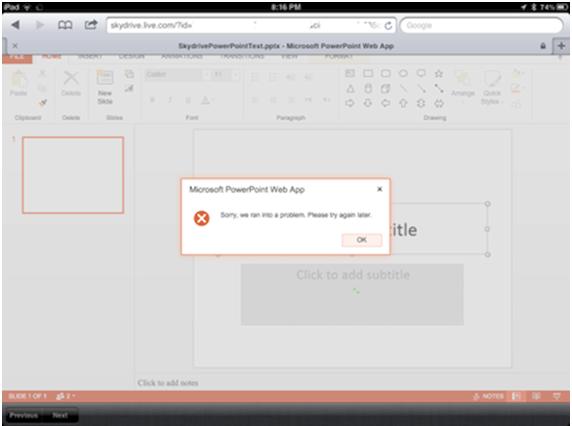The width and height of the screenshot is (572, 426).
Task: Focus the Google search field
Action: coord(482,26)
